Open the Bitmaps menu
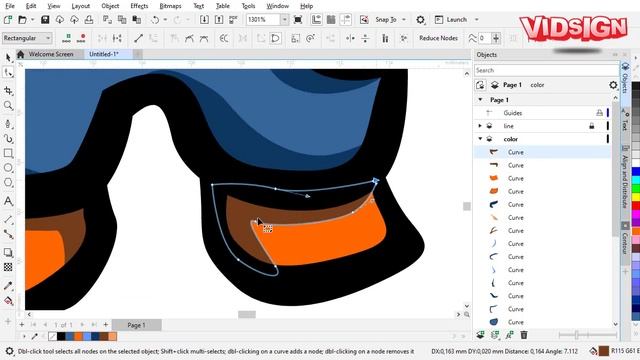Image resolution: width=640 pixels, height=360 pixels. pos(170,6)
